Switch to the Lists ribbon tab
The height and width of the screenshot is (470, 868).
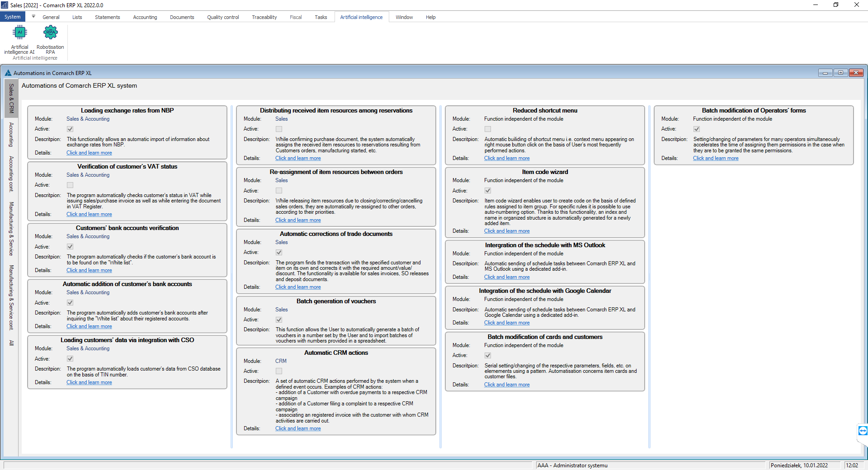77,17
